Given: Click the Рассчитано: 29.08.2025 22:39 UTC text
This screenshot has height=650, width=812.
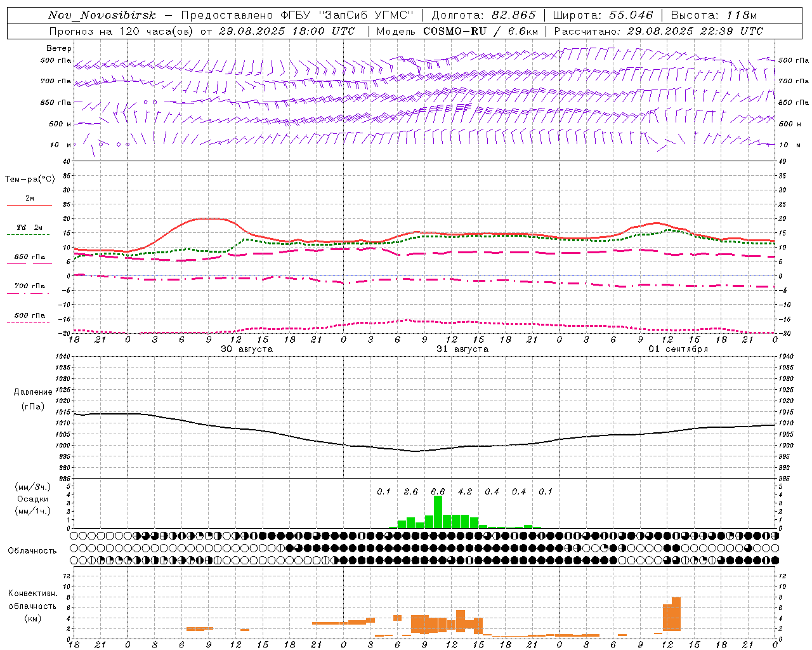Looking at the screenshot, I should [x=658, y=31].
